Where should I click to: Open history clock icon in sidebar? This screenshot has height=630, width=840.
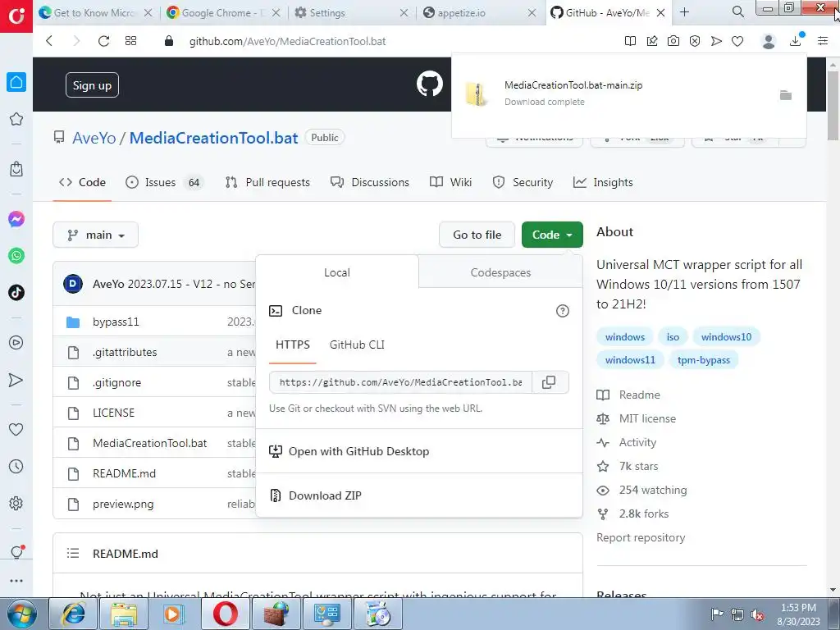16,467
